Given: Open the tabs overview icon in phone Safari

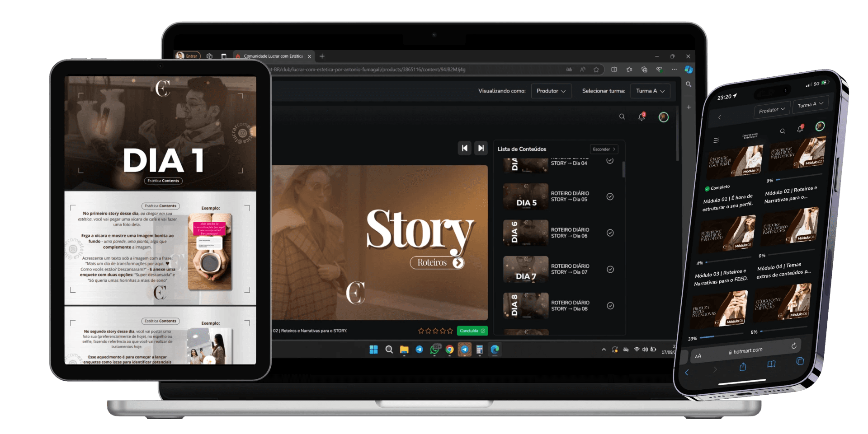Looking at the screenshot, I should [x=800, y=361].
